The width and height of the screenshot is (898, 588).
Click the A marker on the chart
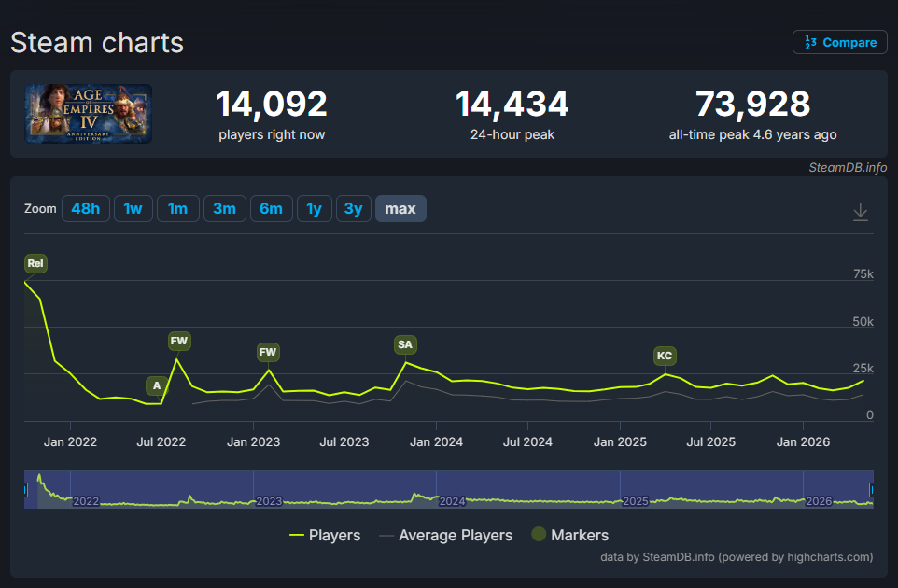(157, 385)
